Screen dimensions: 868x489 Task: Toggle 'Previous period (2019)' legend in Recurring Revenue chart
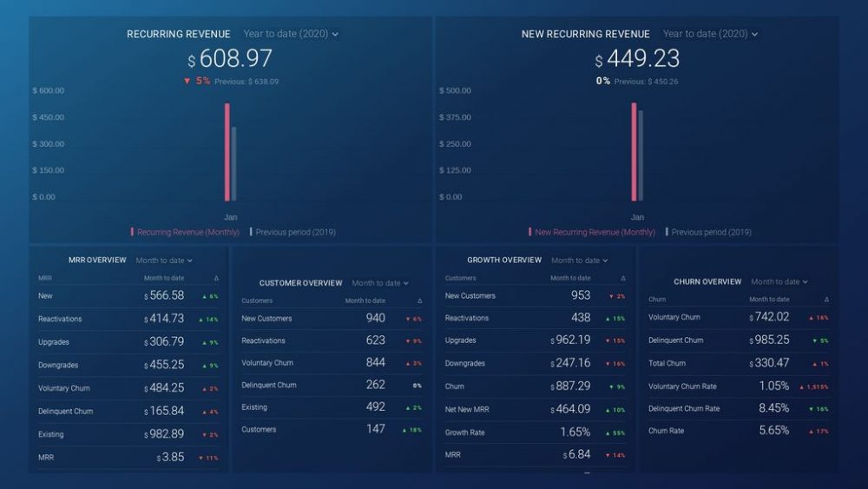tap(295, 232)
